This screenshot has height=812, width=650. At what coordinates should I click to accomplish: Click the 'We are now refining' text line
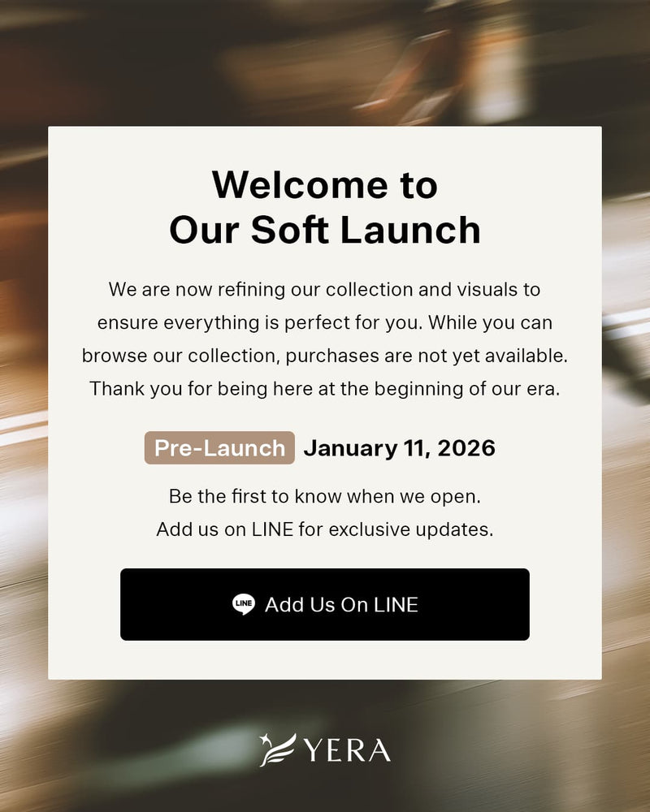(x=325, y=289)
